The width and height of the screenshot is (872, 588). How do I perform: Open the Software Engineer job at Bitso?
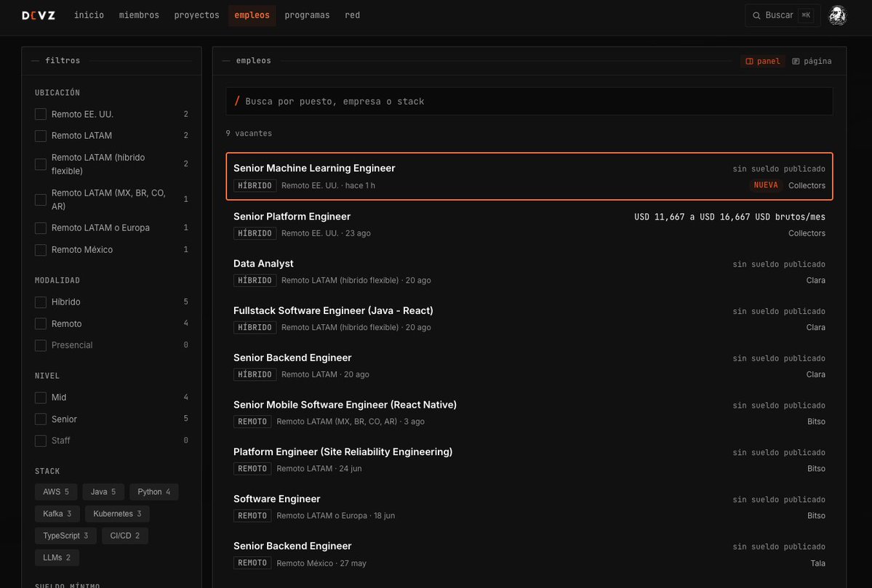click(529, 507)
